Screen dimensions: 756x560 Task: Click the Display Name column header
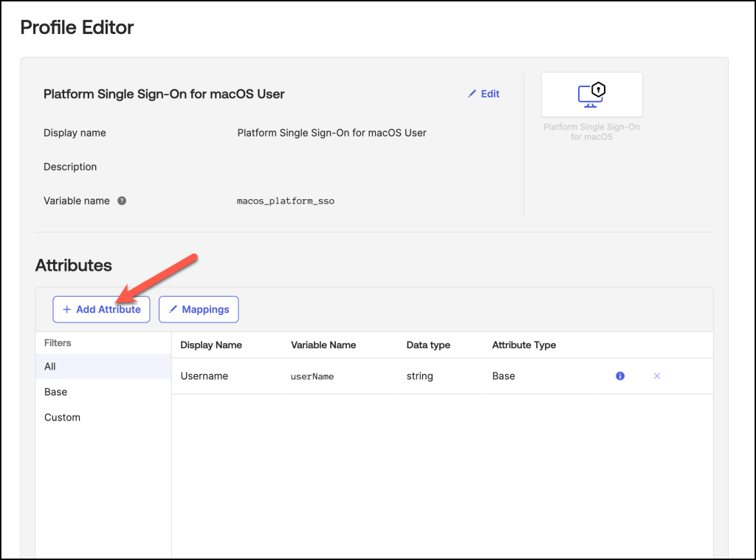(x=211, y=345)
